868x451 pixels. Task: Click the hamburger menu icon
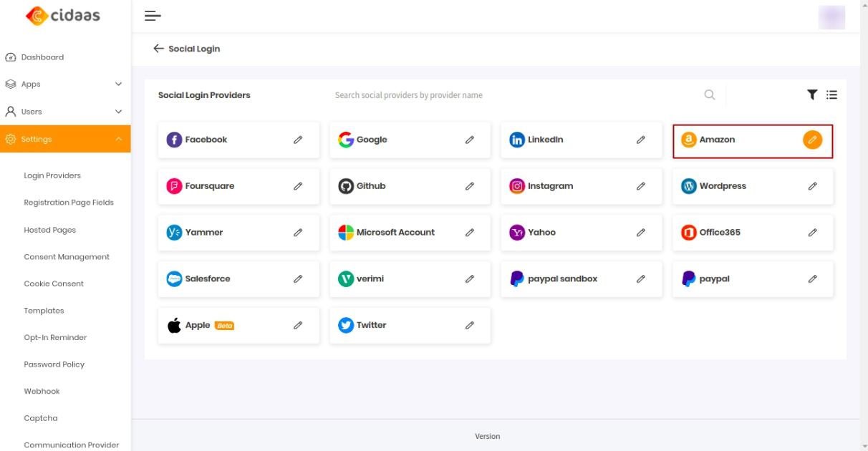(x=153, y=16)
